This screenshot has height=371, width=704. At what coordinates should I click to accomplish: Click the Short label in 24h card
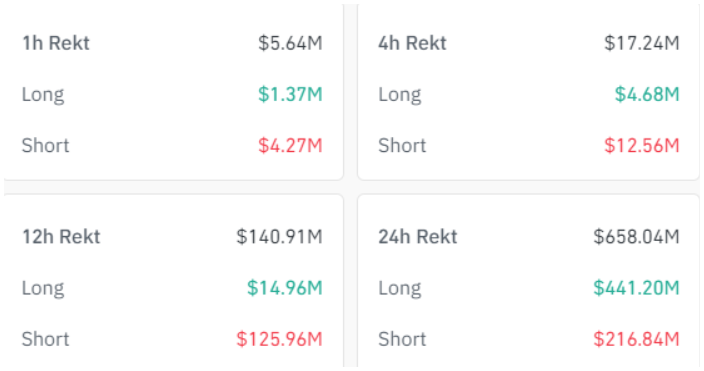402,339
